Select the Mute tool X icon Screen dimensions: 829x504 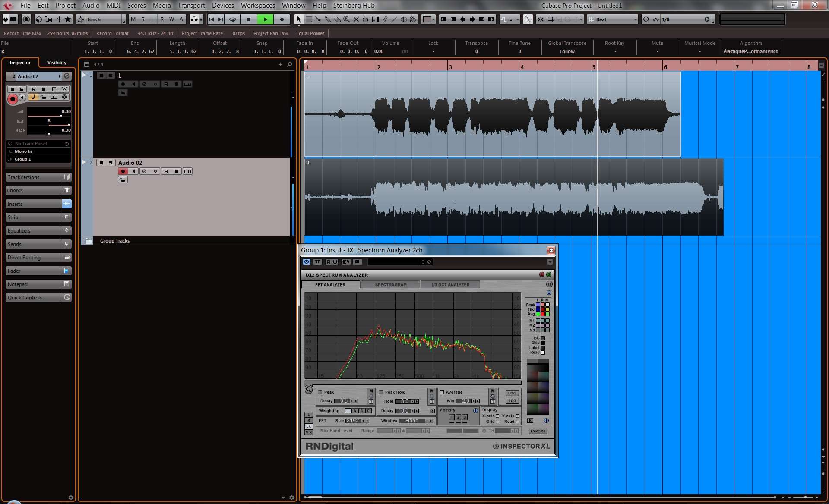point(356,19)
